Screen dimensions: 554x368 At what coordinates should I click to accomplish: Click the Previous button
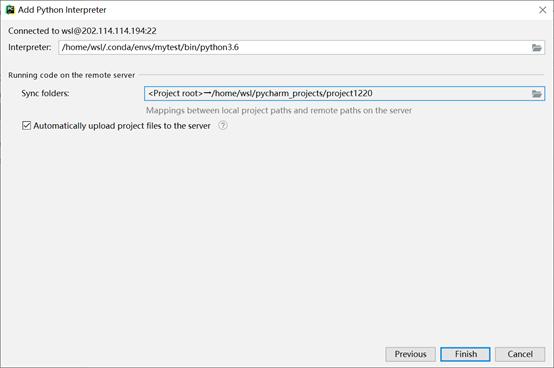(x=410, y=354)
